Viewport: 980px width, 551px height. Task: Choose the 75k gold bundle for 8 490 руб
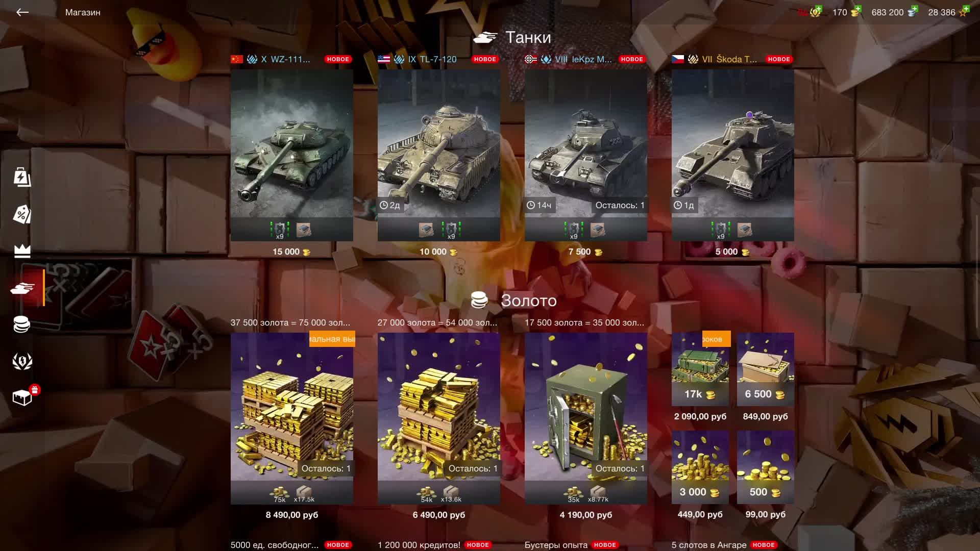[292, 418]
